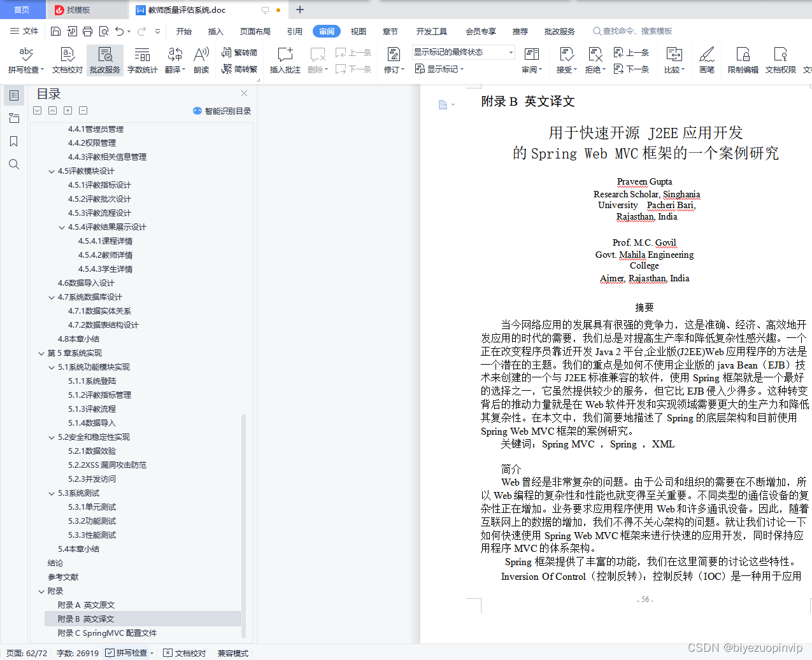This screenshot has height=660, width=812.
Task: Switch to the 视图 ribbon tab
Action: (359, 31)
